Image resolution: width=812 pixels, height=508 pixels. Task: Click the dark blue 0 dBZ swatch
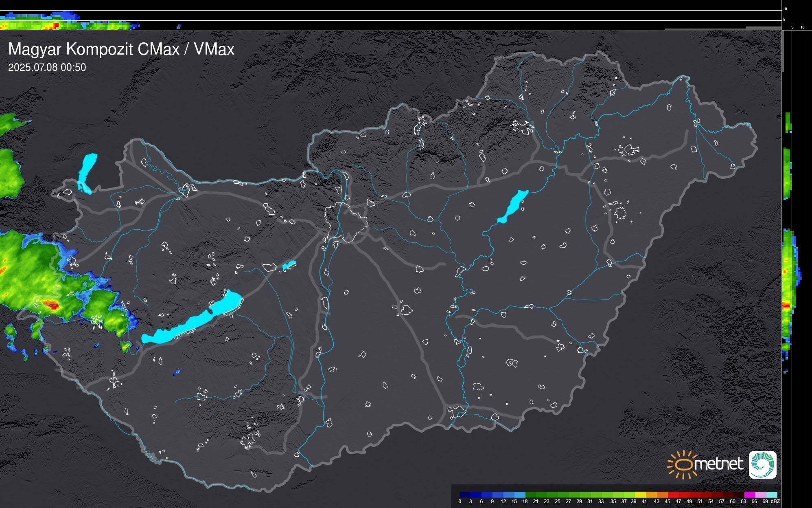465,495
